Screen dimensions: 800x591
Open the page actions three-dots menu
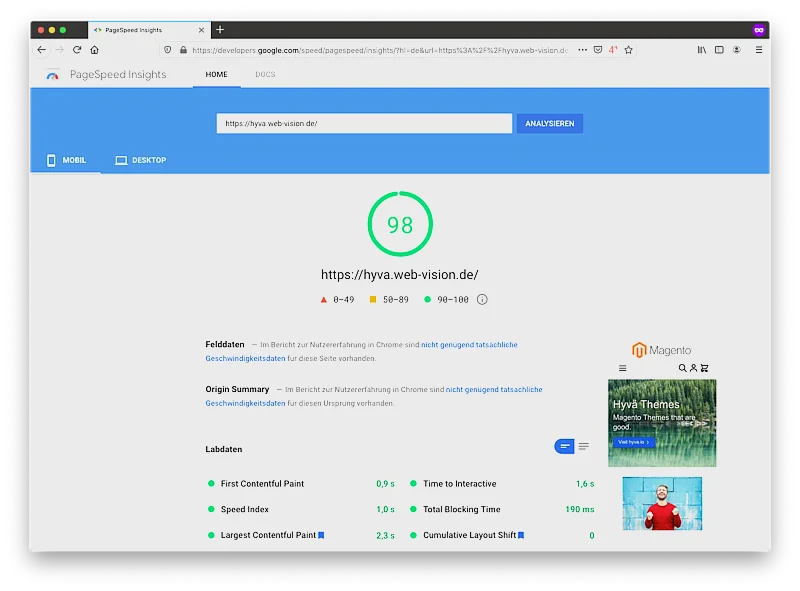tap(583, 50)
